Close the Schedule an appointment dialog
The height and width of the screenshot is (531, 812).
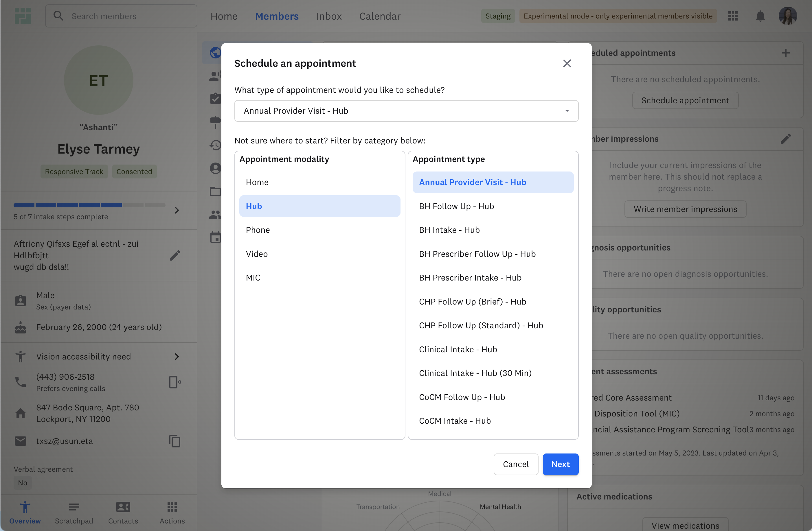[567, 63]
